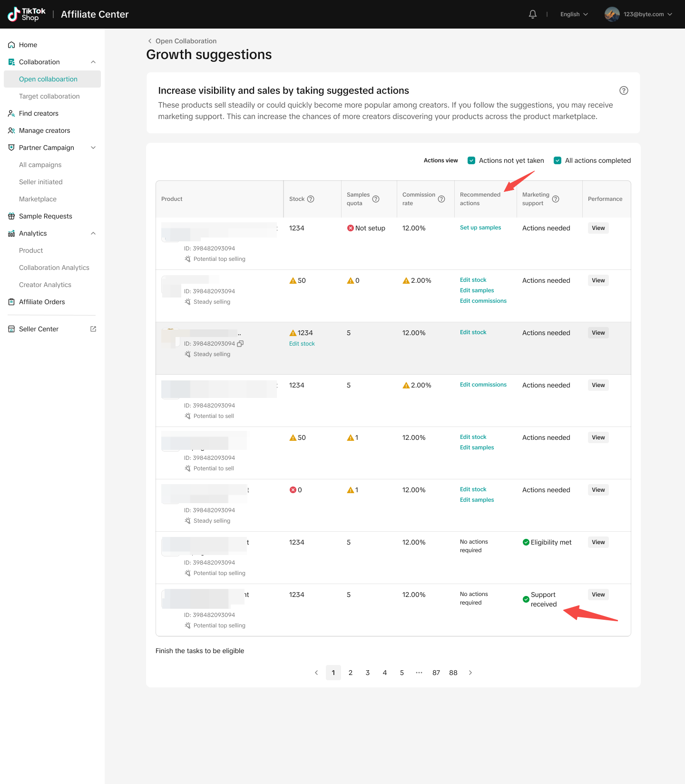Open Seller Center external link icon
This screenshot has width=685, height=784.
93,329
